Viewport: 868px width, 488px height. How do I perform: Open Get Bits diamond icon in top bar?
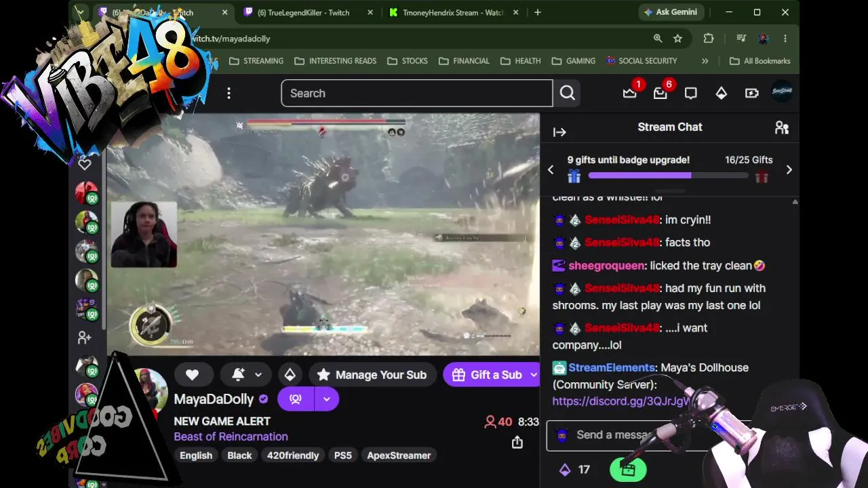(722, 94)
